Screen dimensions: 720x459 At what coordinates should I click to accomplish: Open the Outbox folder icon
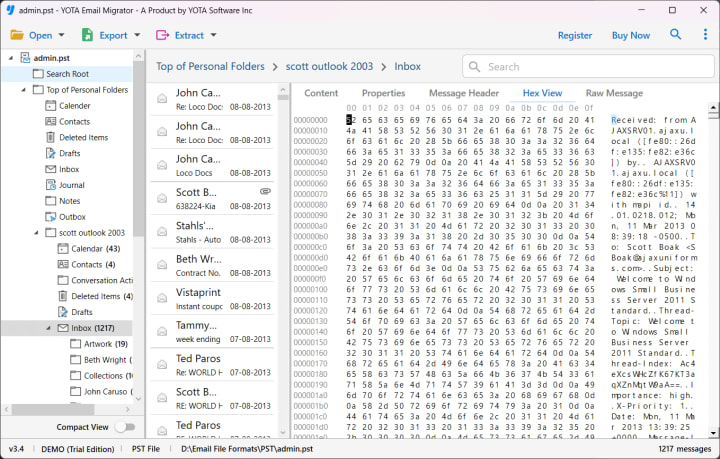click(51, 217)
